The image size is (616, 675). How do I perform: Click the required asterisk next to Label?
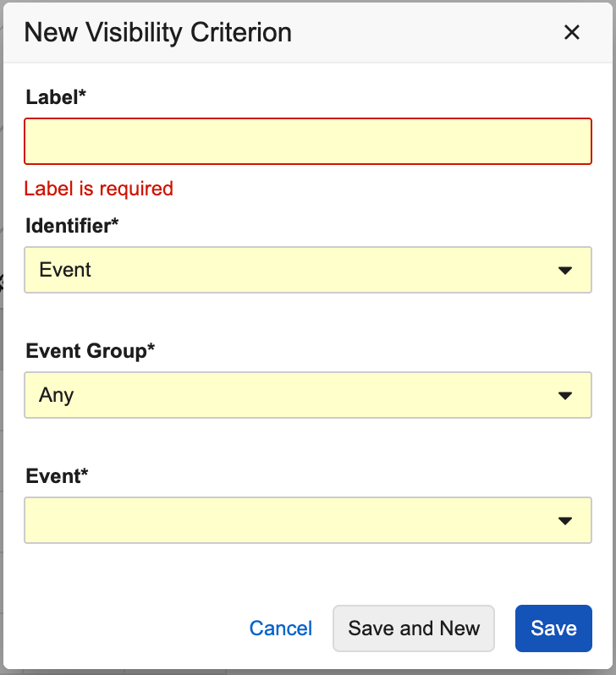point(83,96)
